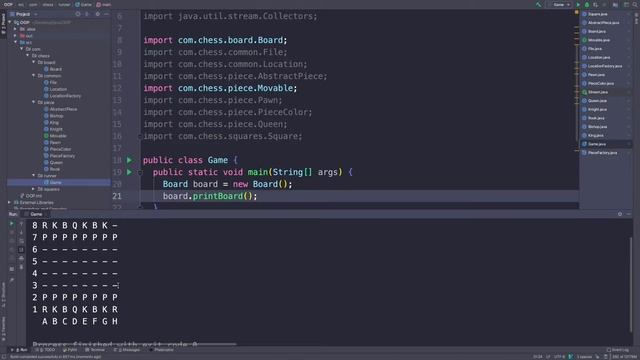The height and width of the screenshot is (360, 640).
Task: Run the main method from the gutter
Action: 129,172
